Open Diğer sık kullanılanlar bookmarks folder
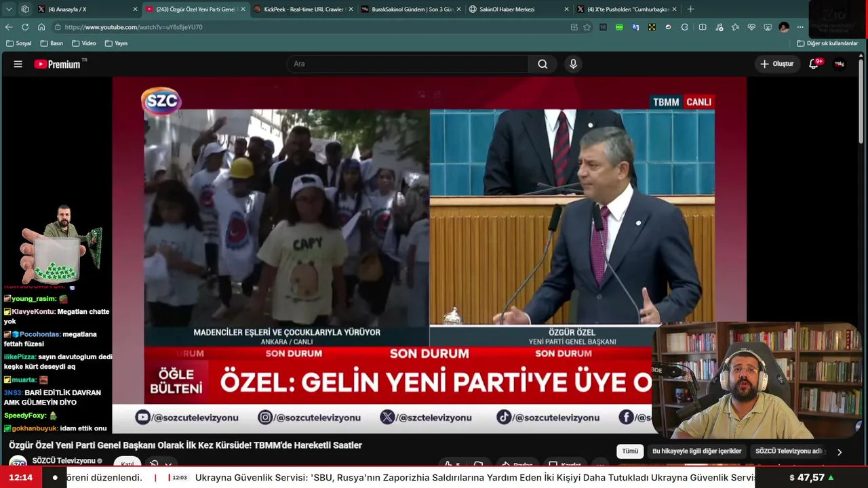 click(827, 43)
